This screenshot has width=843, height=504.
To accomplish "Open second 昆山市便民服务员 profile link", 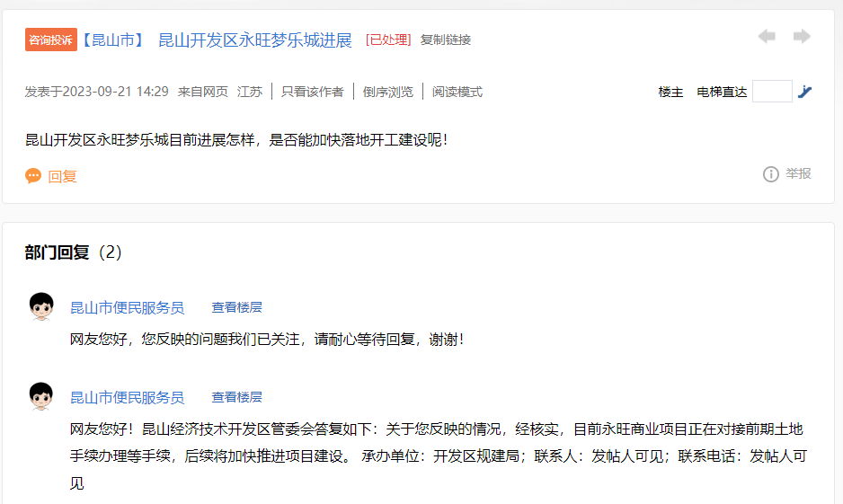I will click(x=127, y=397).
